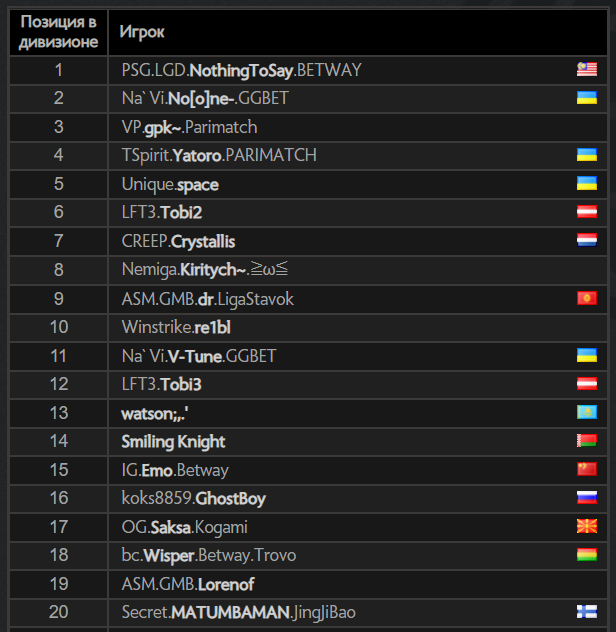Click the Finland flag next to MATUMBAMAN
This screenshot has width=616, height=632.
pos(587,612)
